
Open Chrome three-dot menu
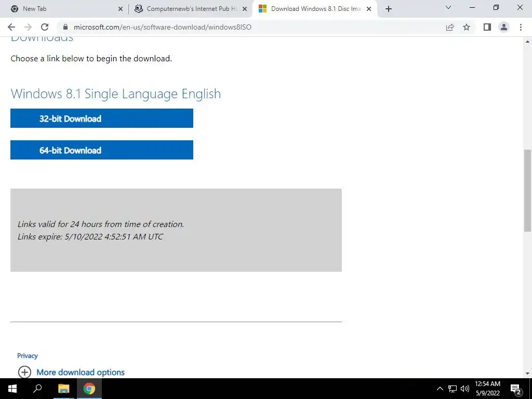click(521, 27)
